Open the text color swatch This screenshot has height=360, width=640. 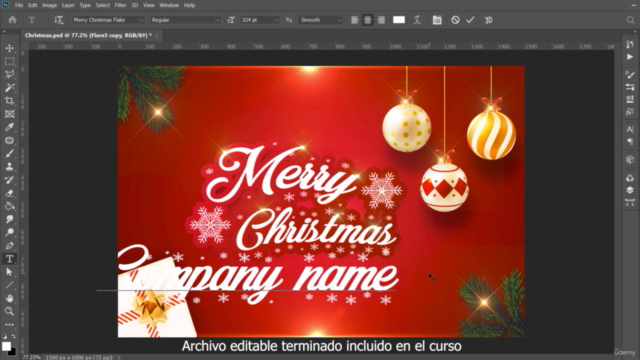(x=399, y=20)
